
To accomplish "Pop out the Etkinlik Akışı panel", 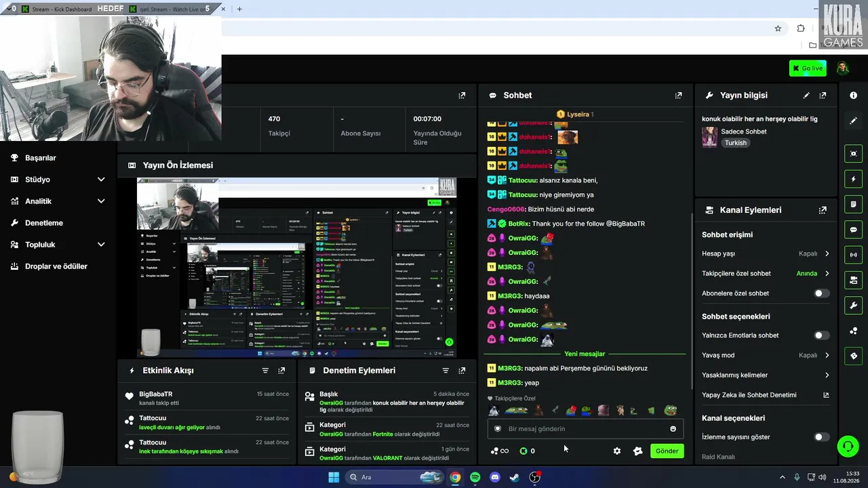I will click(x=281, y=371).
